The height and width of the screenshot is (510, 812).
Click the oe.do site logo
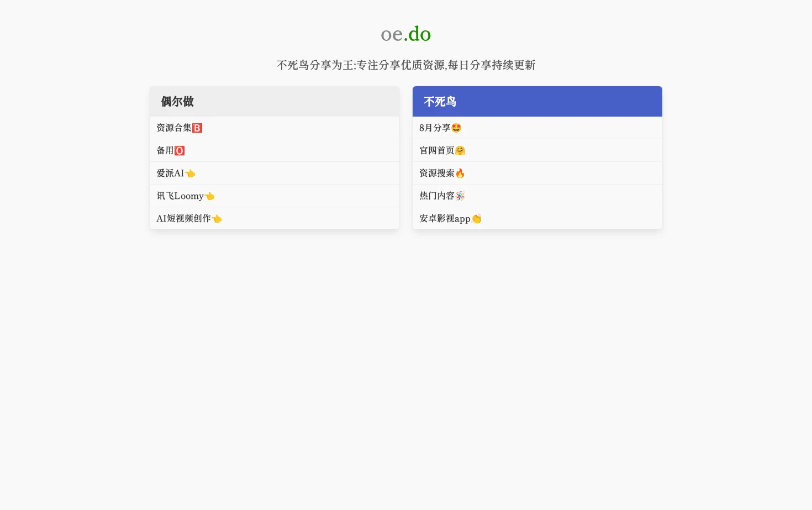[406, 34]
